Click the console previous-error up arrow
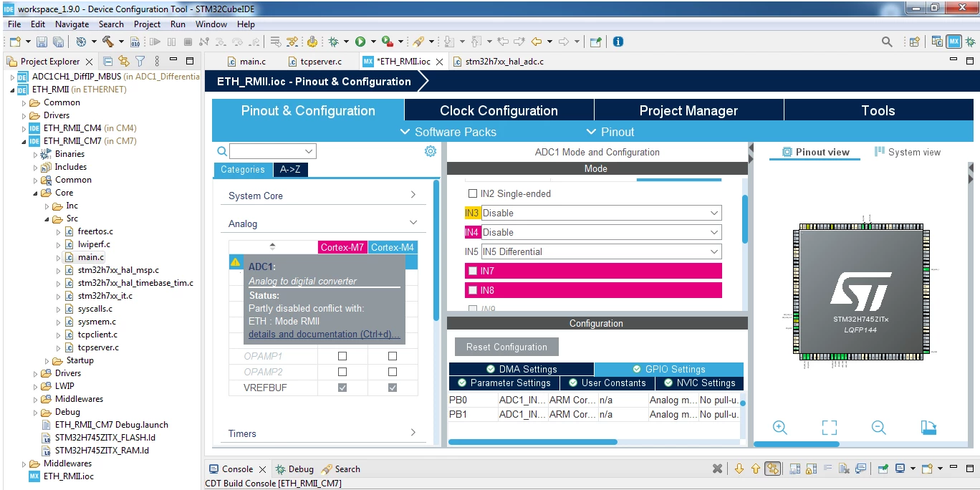Image resolution: width=980 pixels, height=490 pixels. [x=756, y=469]
